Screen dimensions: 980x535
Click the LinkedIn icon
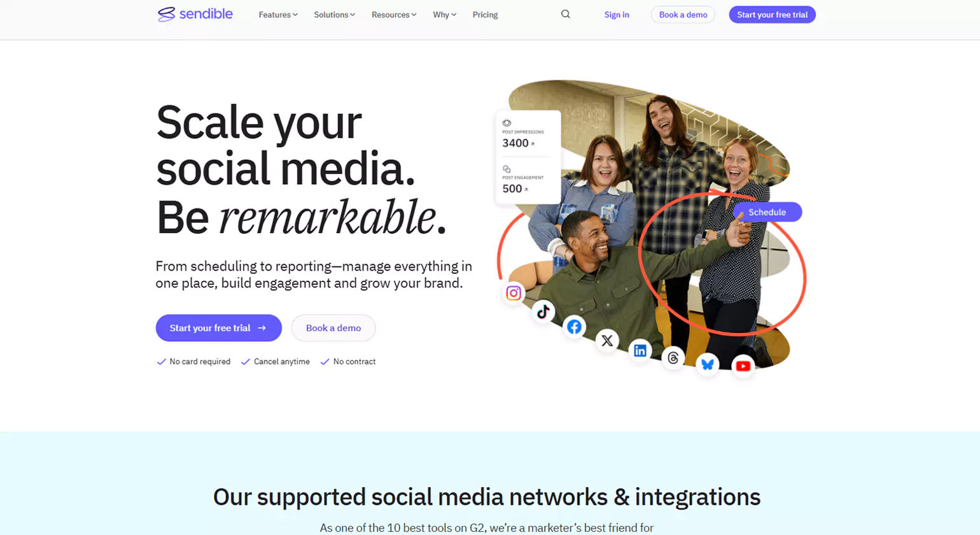(x=640, y=350)
